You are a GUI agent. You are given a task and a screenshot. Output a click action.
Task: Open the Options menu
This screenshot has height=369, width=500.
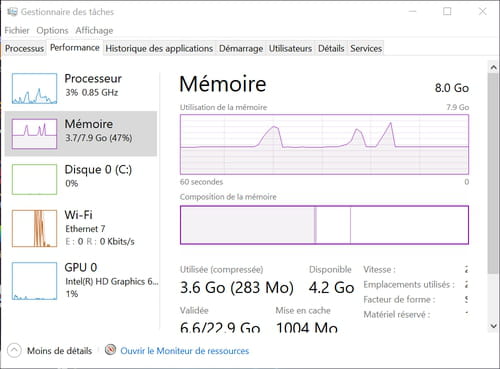[x=52, y=30]
